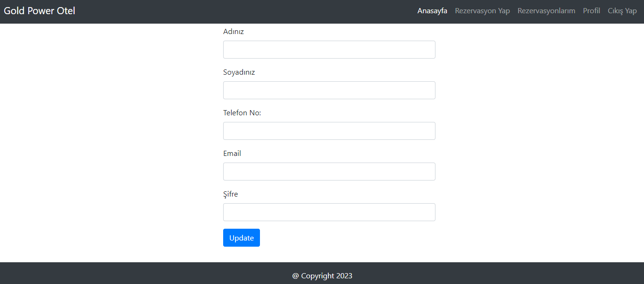This screenshot has height=284, width=644.
Task: Click the Soyadınız field label
Action: 239,72
